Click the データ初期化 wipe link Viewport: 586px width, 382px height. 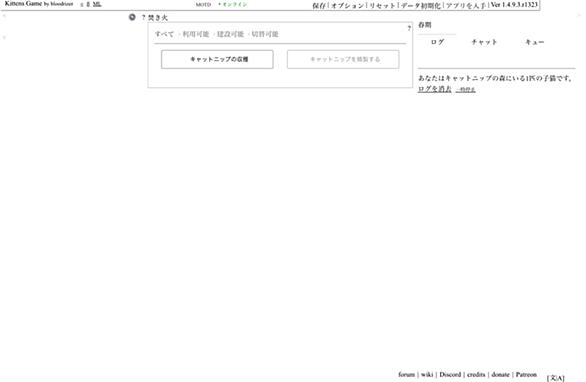(420, 5)
